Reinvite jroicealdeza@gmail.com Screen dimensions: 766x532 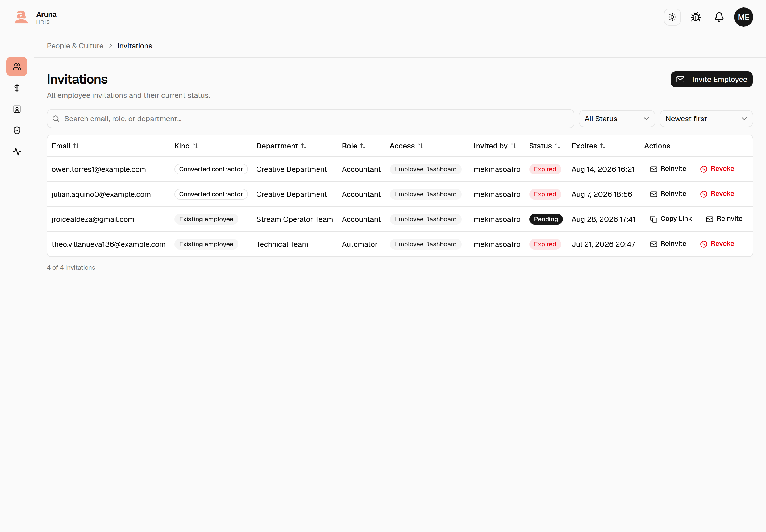(724, 219)
